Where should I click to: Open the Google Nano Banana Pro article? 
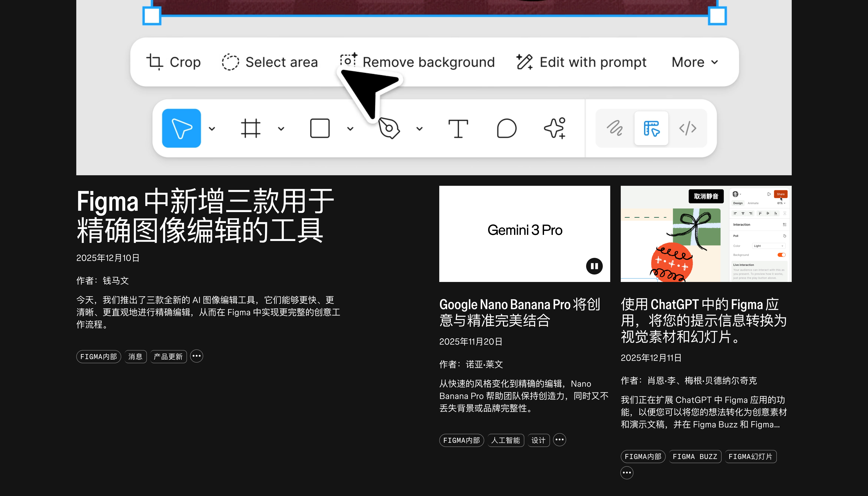(519, 312)
